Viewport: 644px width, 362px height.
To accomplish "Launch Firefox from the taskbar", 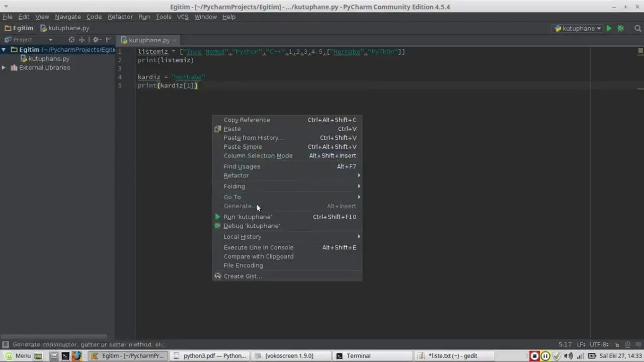I will click(76, 356).
